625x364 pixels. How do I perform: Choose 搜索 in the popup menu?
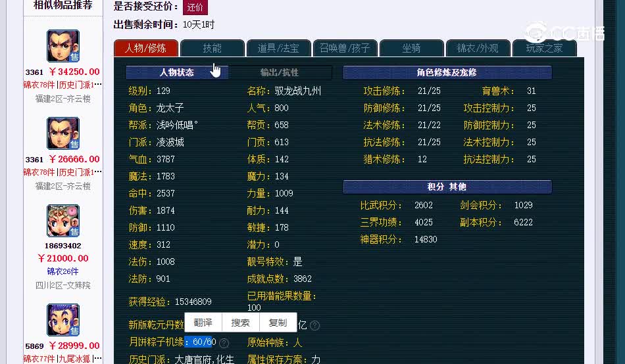[x=240, y=323]
